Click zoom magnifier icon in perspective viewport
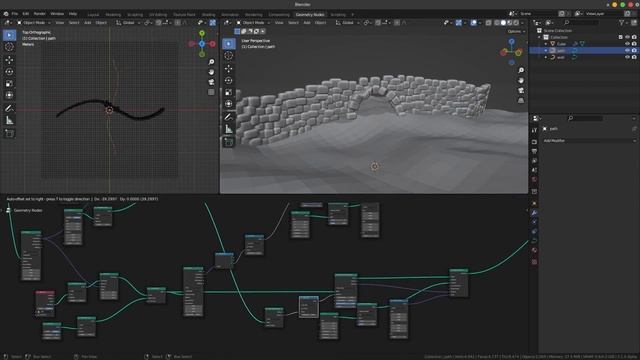The height and width of the screenshot is (360, 640). coord(521,71)
